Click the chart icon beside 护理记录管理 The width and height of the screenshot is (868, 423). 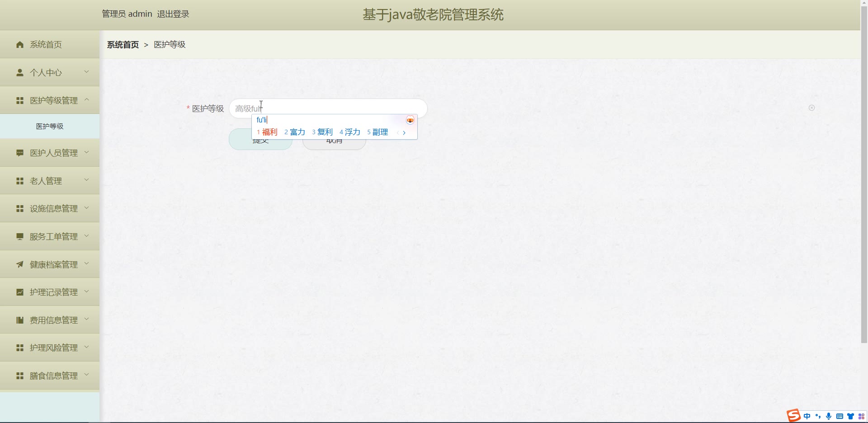[x=20, y=292]
